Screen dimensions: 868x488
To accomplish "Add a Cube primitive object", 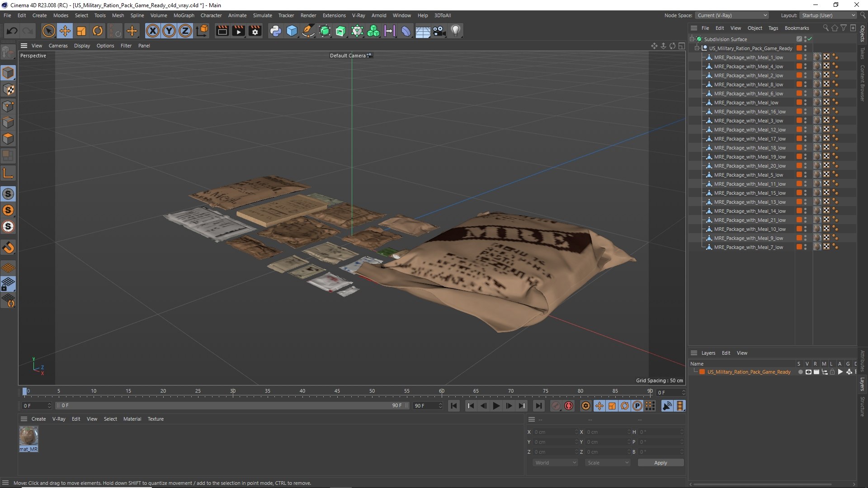I will click(292, 31).
